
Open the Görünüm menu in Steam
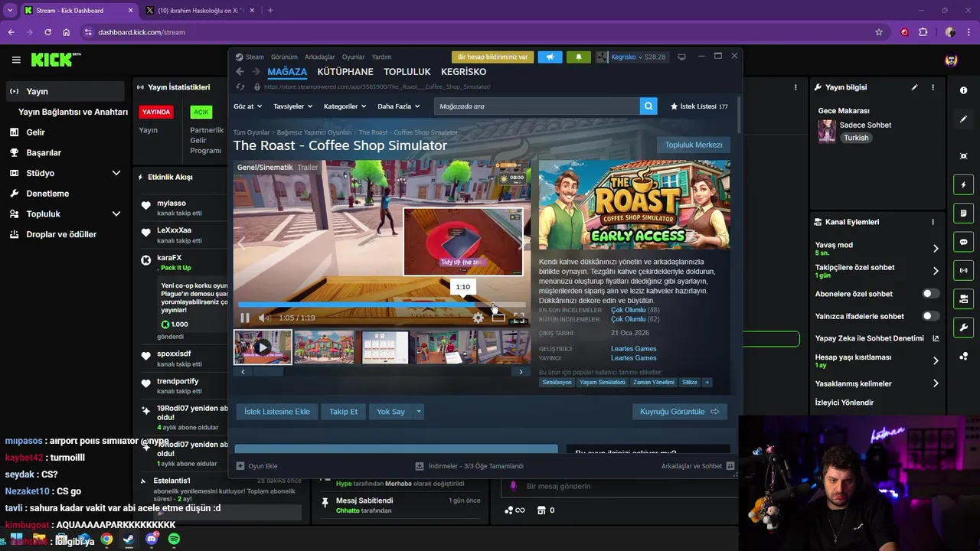(x=284, y=57)
